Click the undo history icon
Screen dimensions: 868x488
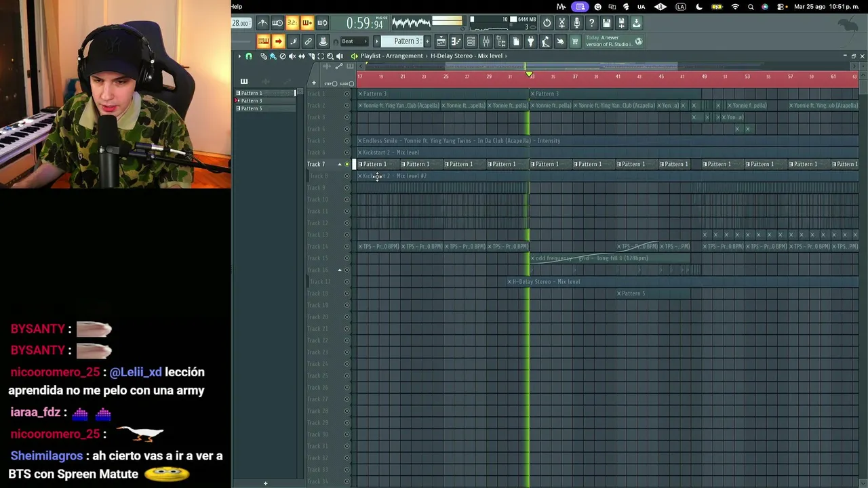(547, 23)
